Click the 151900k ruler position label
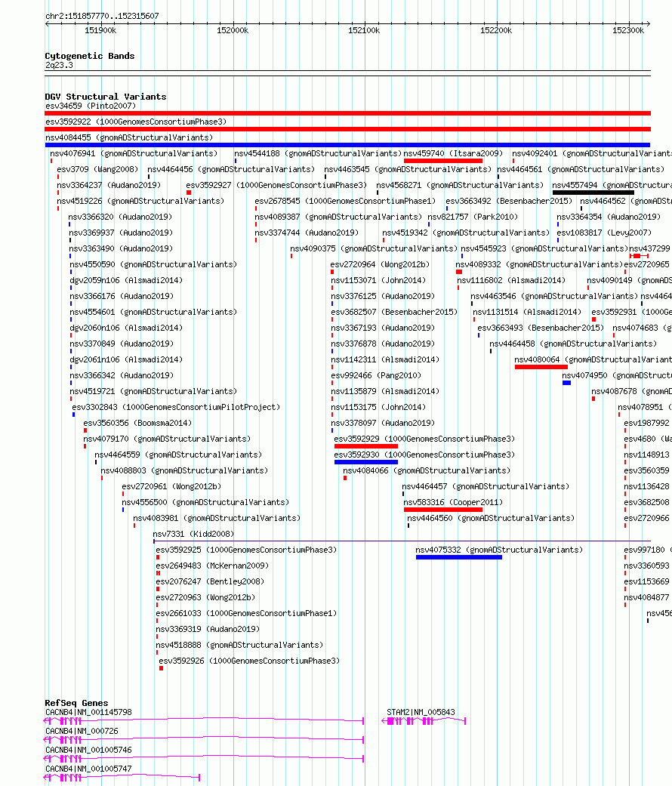This screenshot has height=786, width=672. (x=100, y=30)
